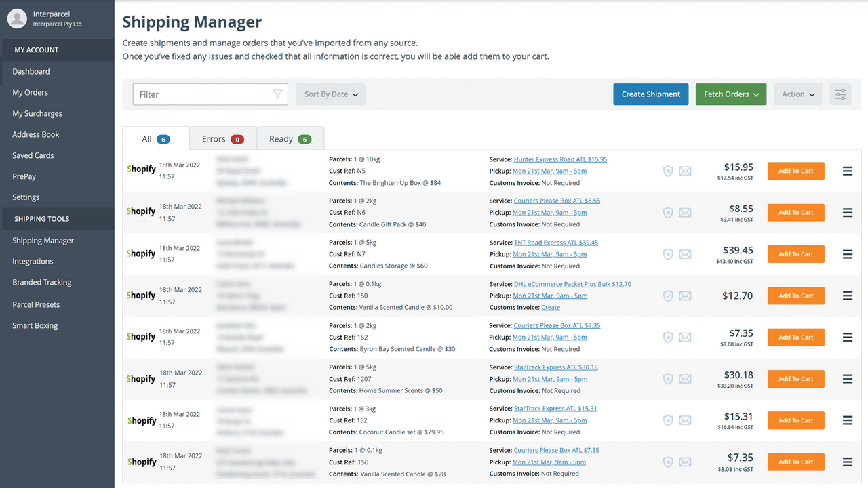
Task: Open the Hunter Express Road ATL service link
Action: [561, 159]
